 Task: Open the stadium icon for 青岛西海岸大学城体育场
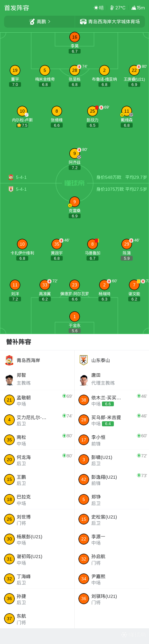tap(83, 22)
